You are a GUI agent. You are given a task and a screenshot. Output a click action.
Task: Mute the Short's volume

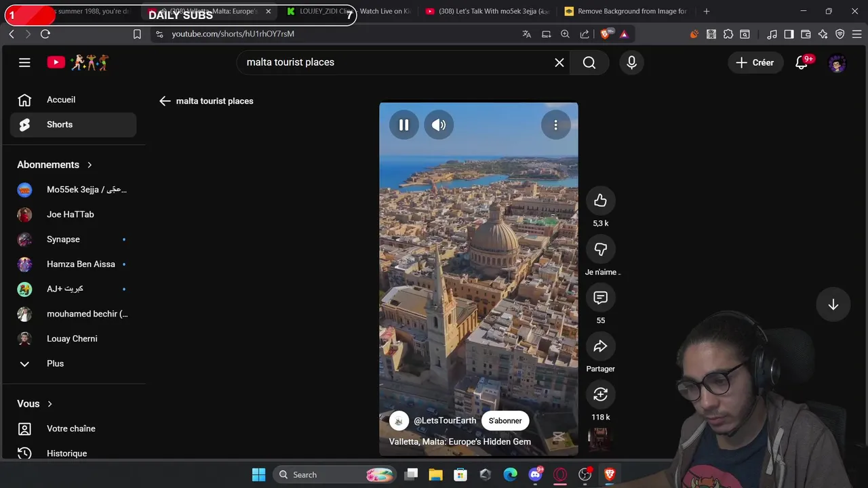tap(439, 125)
